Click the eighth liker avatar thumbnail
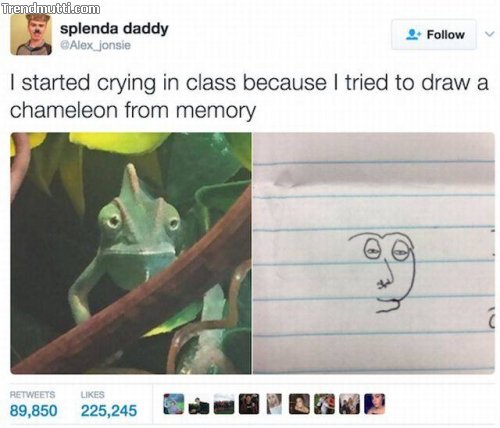This screenshot has height=428, width=500. coord(349,404)
